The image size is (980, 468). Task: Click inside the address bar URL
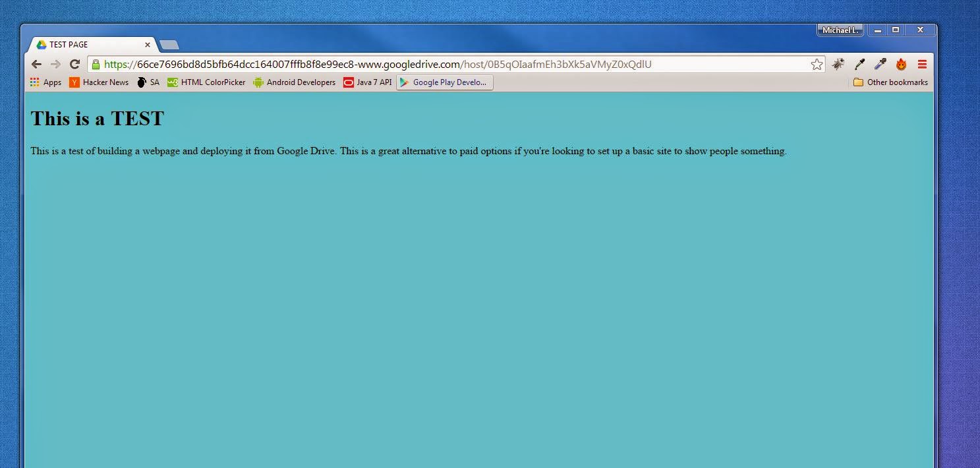click(x=395, y=64)
